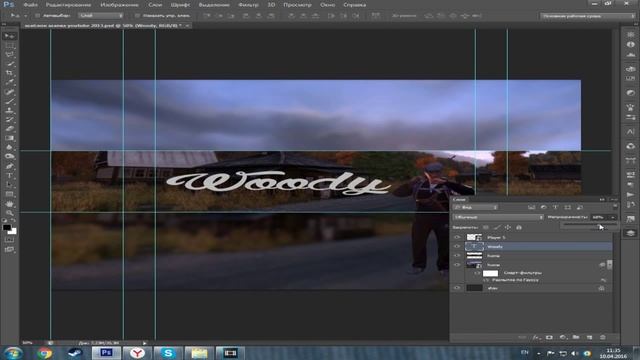Toggle Auto-Select checkbox in options bar

pyautogui.click(x=37, y=16)
